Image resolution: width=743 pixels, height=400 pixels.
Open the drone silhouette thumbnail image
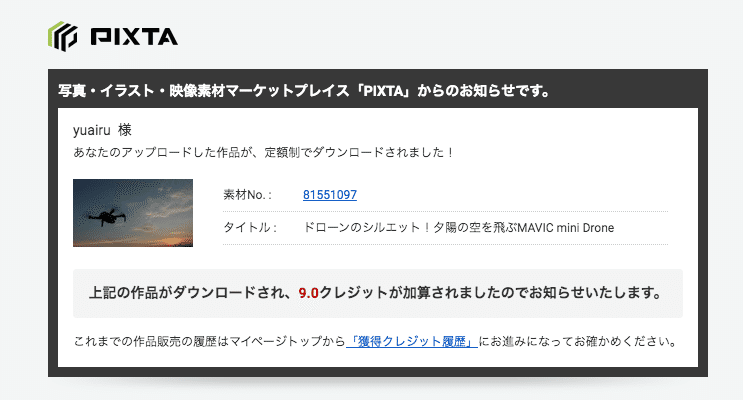[x=133, y=212]
